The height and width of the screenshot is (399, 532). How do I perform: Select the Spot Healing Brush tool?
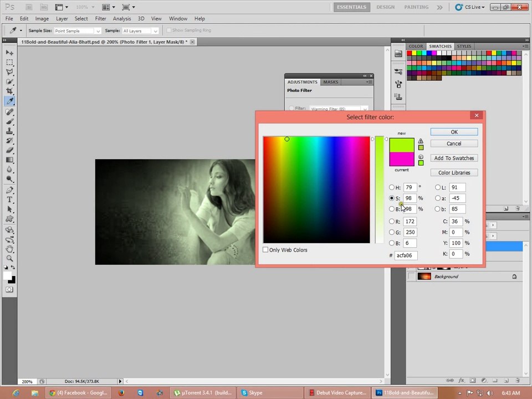(x=9, y=111)
